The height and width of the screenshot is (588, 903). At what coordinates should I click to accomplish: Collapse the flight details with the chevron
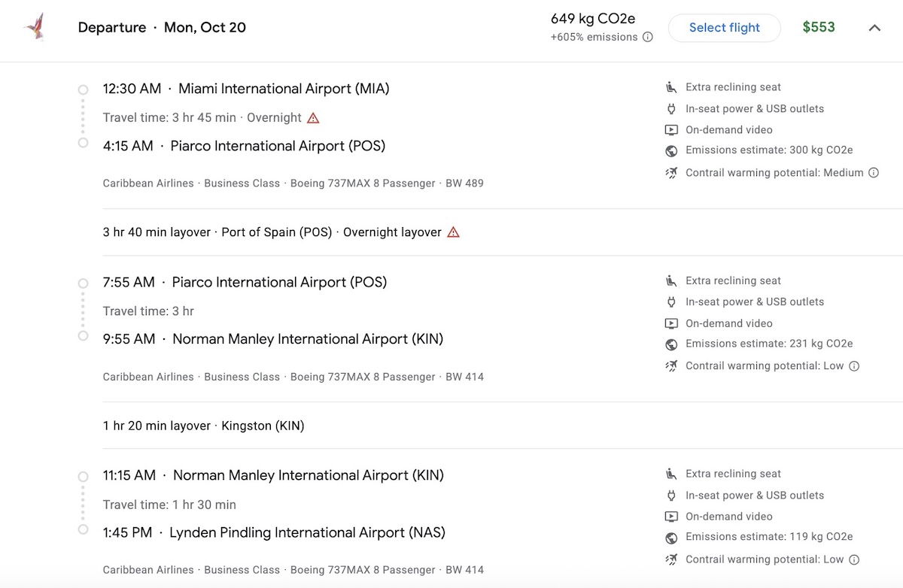pos(874,28)
